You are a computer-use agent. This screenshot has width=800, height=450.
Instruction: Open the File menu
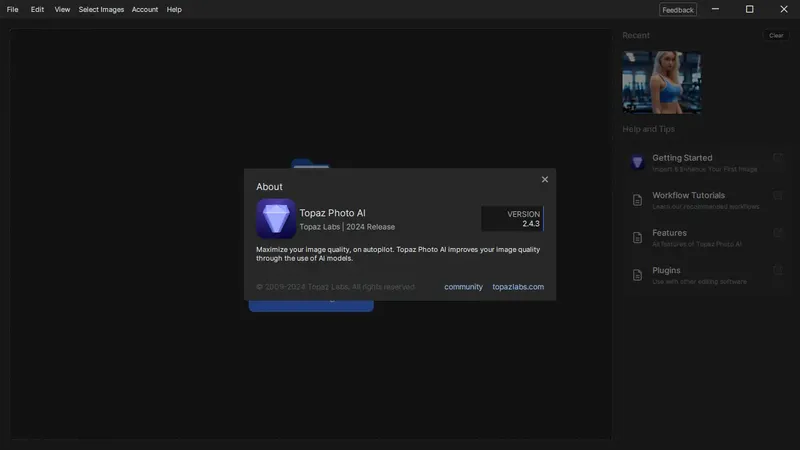pyautogui.click(x=12, y=9)
